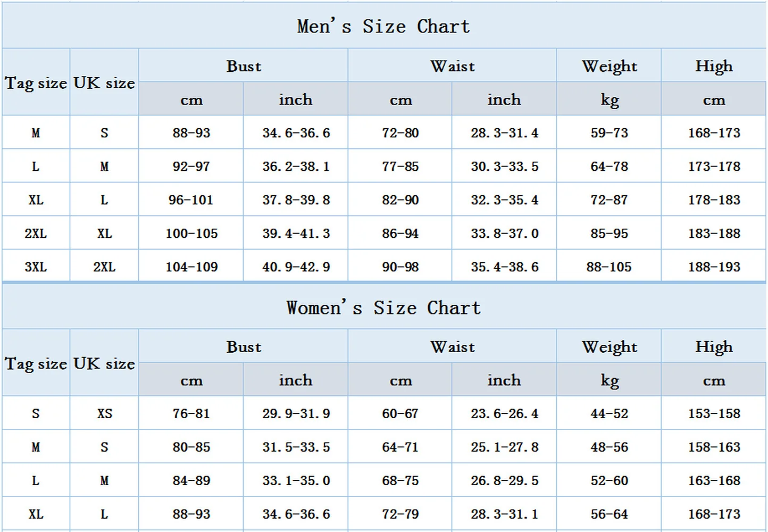Click the 33.8-37.0 waist inch cell
Image resolution: width=768 pixels, height=532 pixels.
pyautogui.click(x=504, y=234)
